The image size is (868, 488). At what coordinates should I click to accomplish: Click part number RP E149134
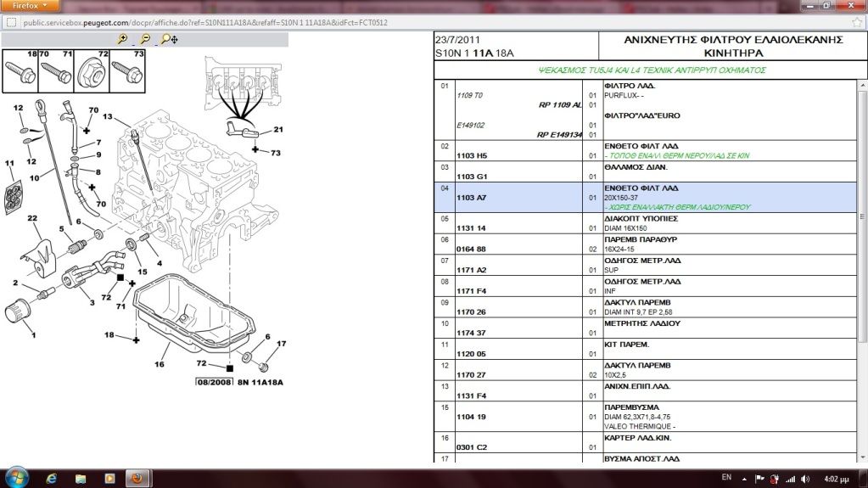click(x=559, y=135)
